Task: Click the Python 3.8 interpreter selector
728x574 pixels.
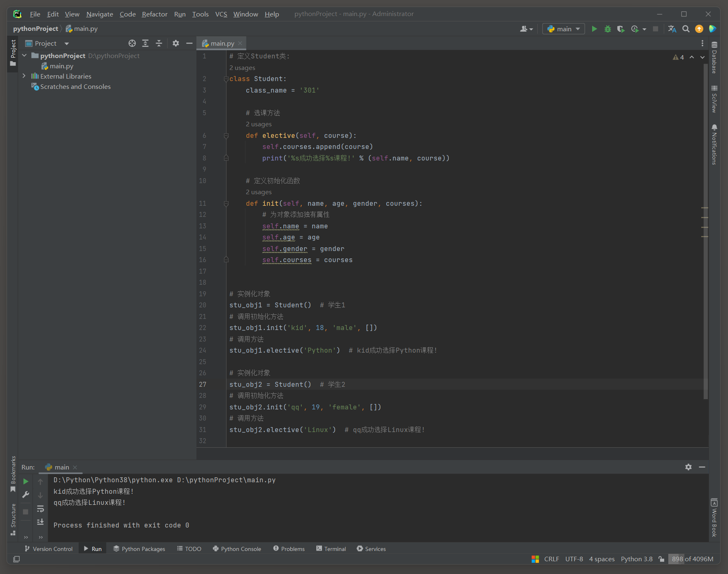Action: click(x=637, y=559)
